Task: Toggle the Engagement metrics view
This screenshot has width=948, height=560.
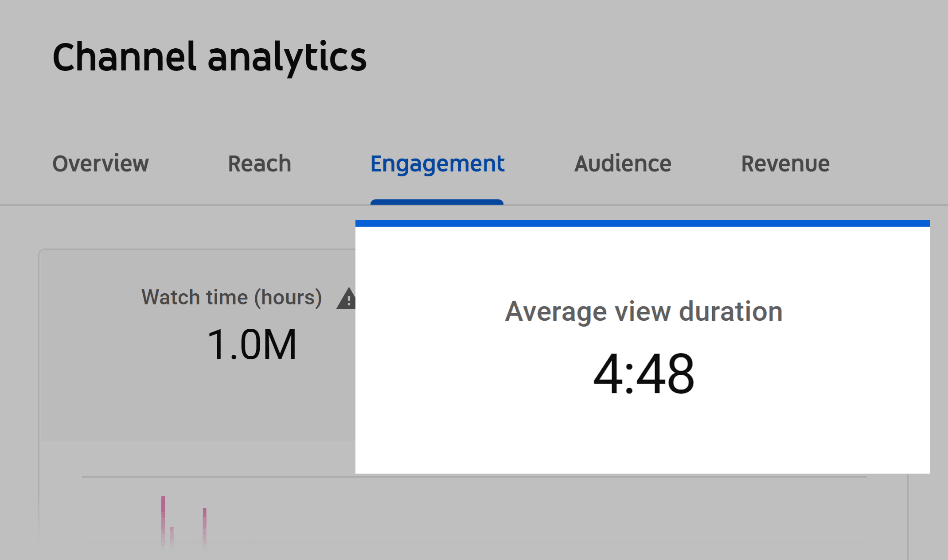Action: pyautogui.click(x=437, y=162)
